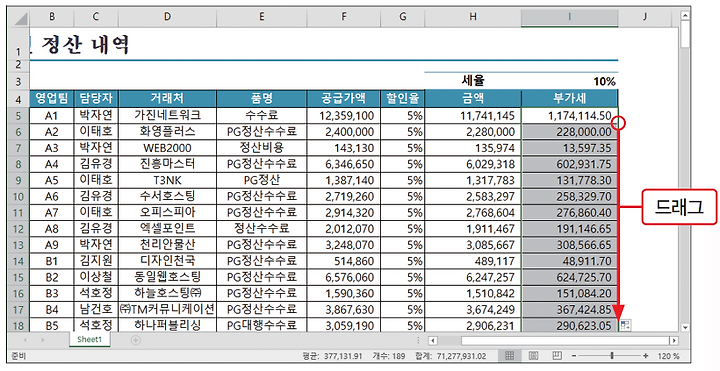Click cell with 1,174,114.50
720x371 pixels.
coord(570,115)
